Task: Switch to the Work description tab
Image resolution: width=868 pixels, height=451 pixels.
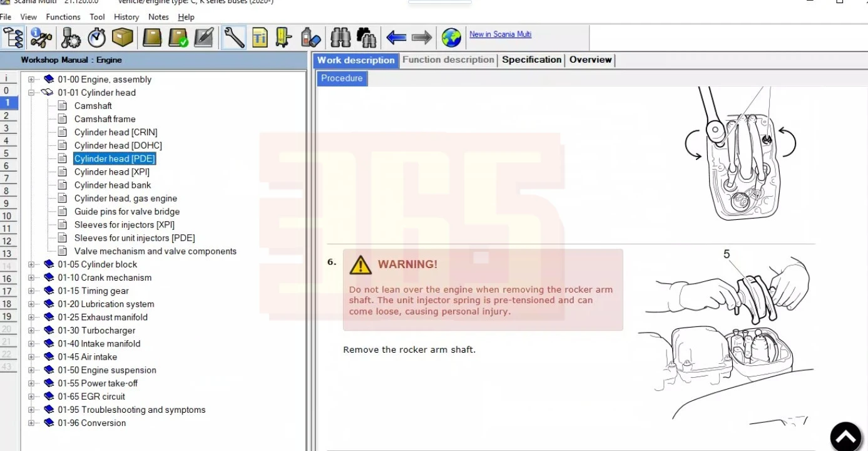Action: 355,60
